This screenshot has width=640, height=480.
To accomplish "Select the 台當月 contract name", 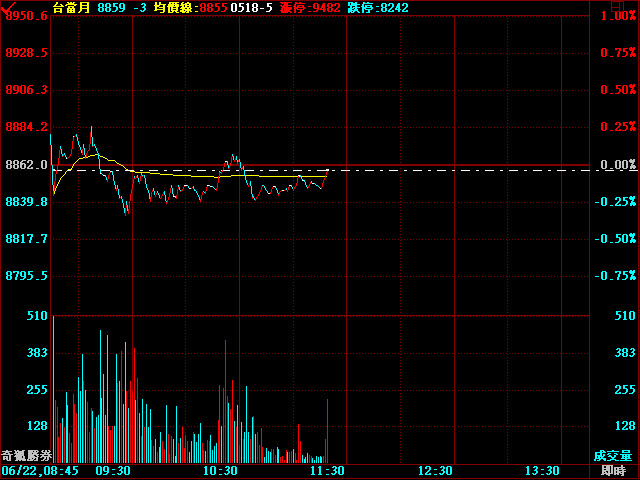I will [71, 7].
